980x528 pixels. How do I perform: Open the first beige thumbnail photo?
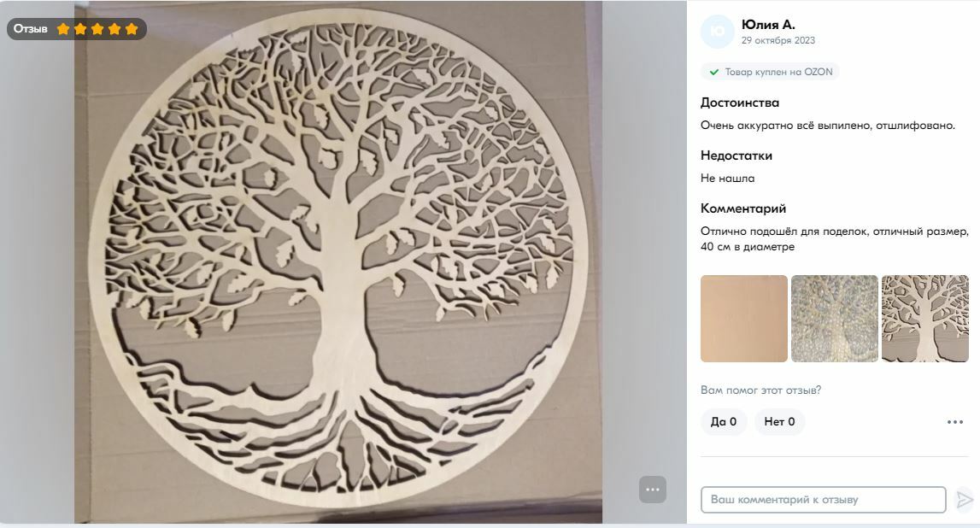(743, 319)
